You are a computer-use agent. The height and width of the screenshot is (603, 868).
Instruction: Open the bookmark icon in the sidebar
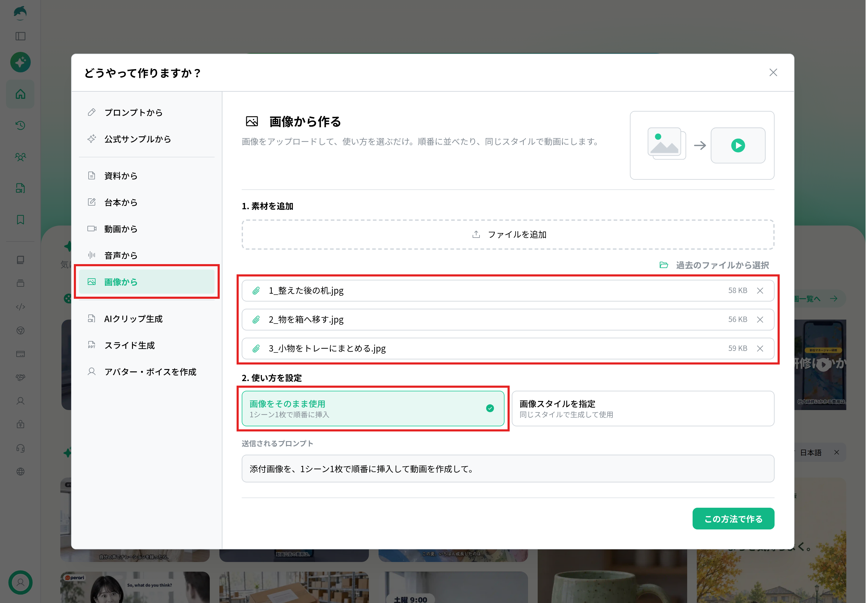pos(20,219)
